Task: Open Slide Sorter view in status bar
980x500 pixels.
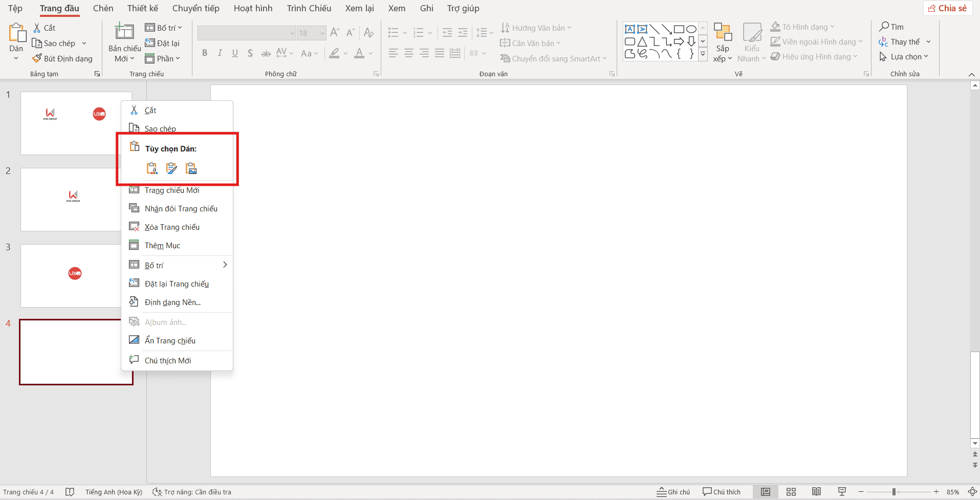Action: tap(791, 492)
